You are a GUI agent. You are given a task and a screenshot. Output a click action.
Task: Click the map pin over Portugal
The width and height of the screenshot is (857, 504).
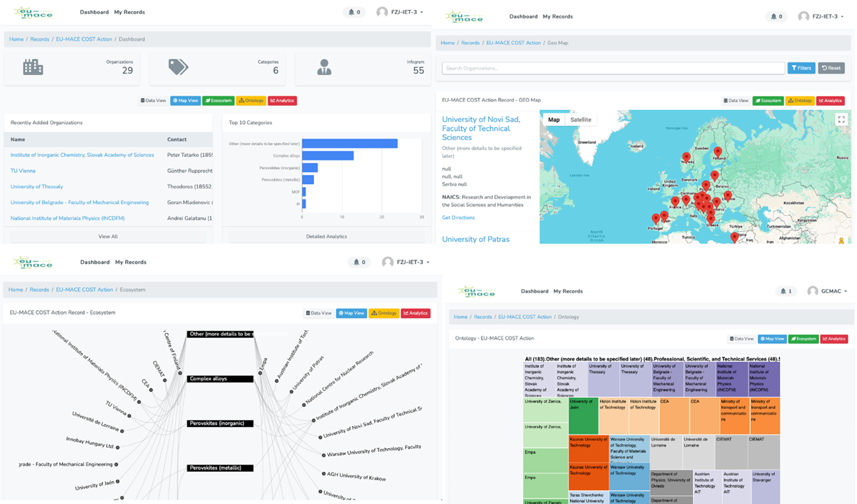[656, 219]
